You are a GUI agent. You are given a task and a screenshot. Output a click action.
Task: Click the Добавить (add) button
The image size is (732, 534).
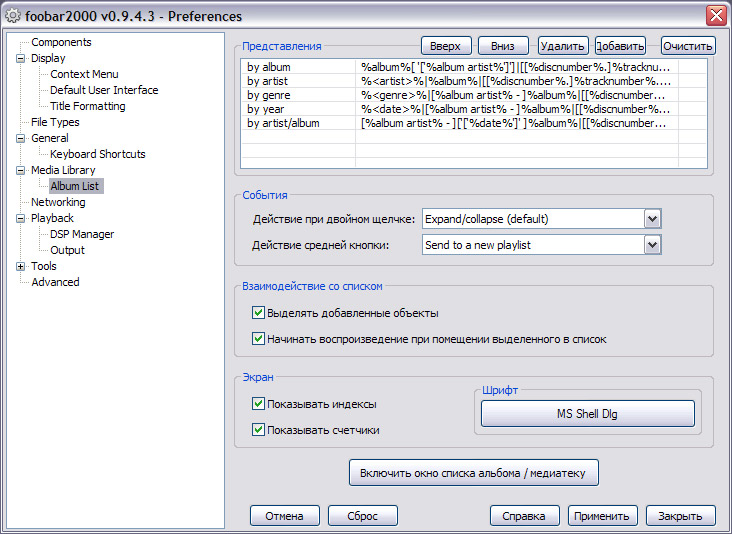(x=620, y=46)
